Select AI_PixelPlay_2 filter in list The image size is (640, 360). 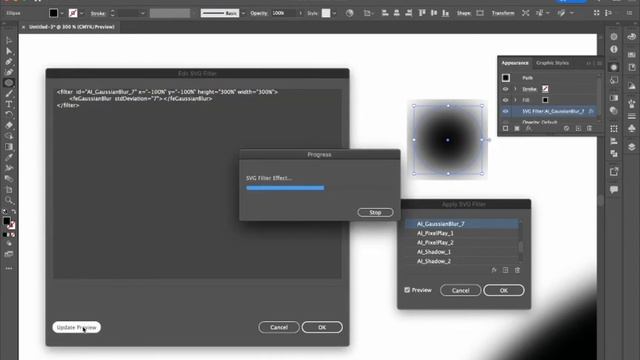coord(462,242)
